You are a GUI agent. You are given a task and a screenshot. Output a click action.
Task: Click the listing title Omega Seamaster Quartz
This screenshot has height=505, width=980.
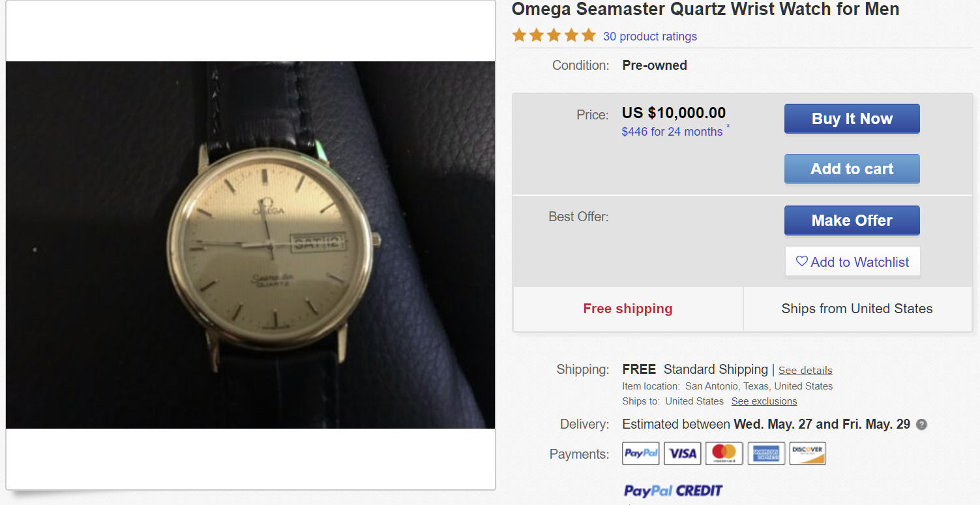click(x=705, y=9)
